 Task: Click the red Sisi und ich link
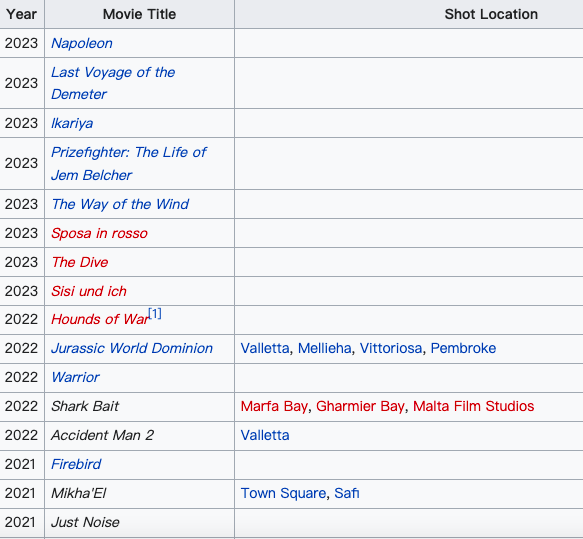point(89,291)
